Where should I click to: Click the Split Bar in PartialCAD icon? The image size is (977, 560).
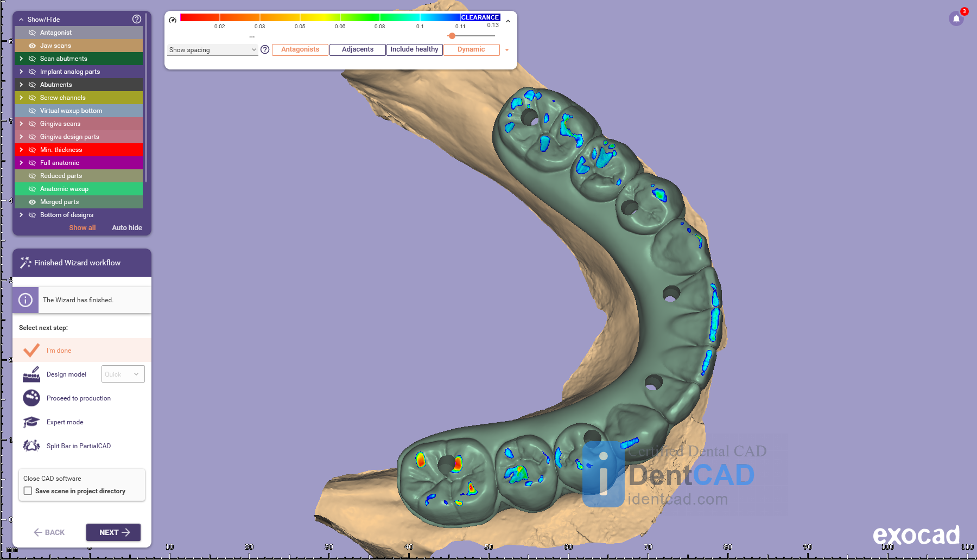pyautogui.click(x=31, y=446)
